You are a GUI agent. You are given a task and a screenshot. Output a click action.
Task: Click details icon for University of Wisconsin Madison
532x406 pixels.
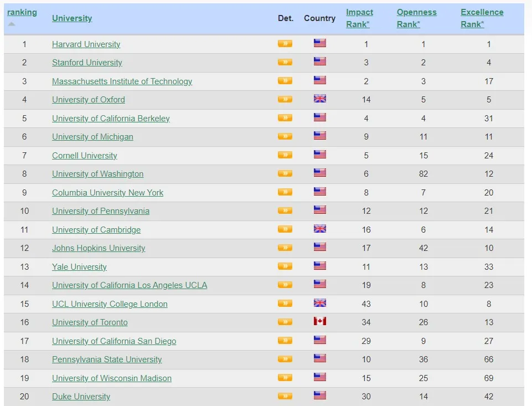click(285, 378)
